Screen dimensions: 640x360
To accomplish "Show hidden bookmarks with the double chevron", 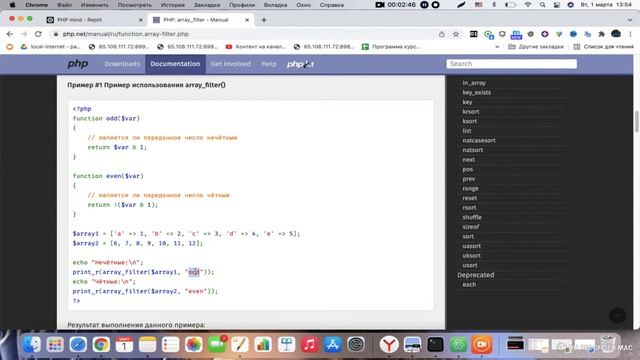I will pos(497,47).
